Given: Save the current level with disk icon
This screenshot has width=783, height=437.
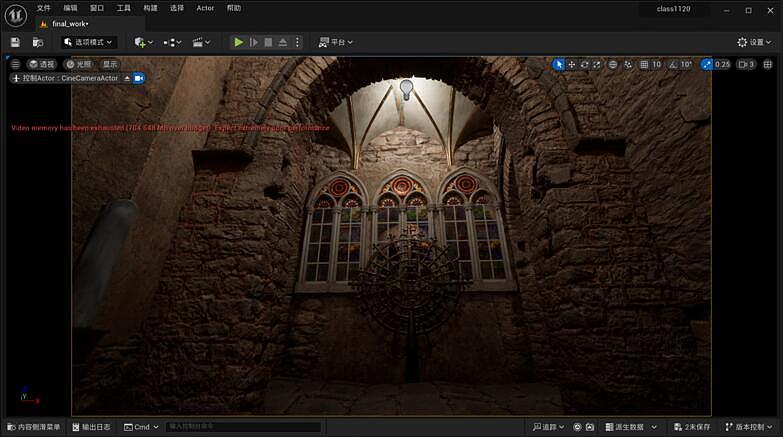Looking at the screenshot, I should click(15, 42).
